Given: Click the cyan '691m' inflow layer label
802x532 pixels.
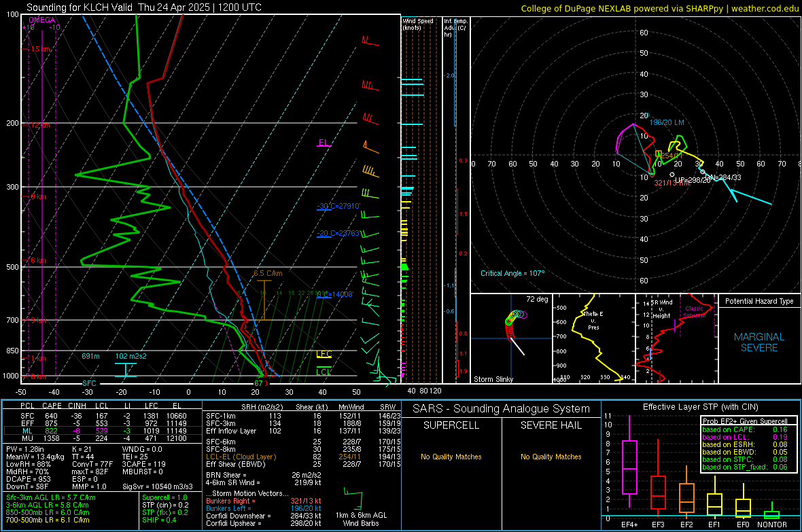Looking at the screenshot, I should click(90, 356).
